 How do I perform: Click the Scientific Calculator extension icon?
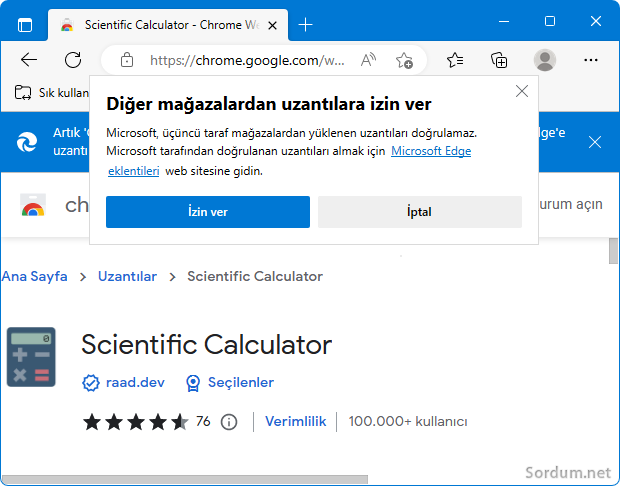pyautogui.click(x=31, y=357)
